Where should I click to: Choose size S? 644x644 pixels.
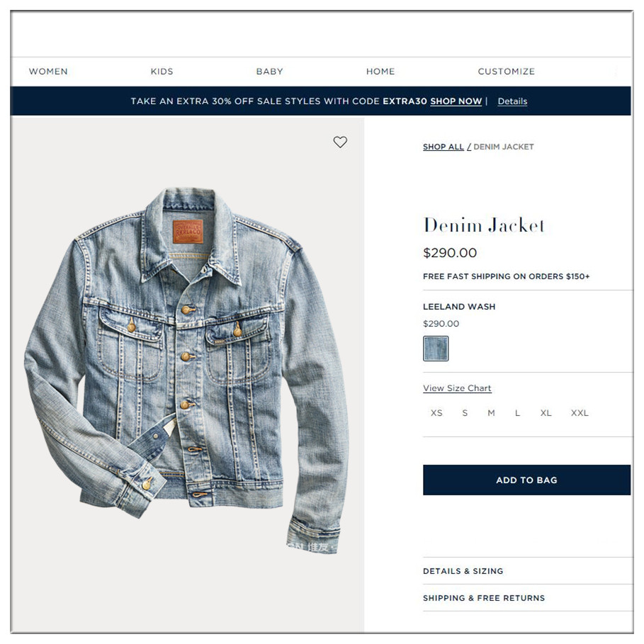point(465,413)
